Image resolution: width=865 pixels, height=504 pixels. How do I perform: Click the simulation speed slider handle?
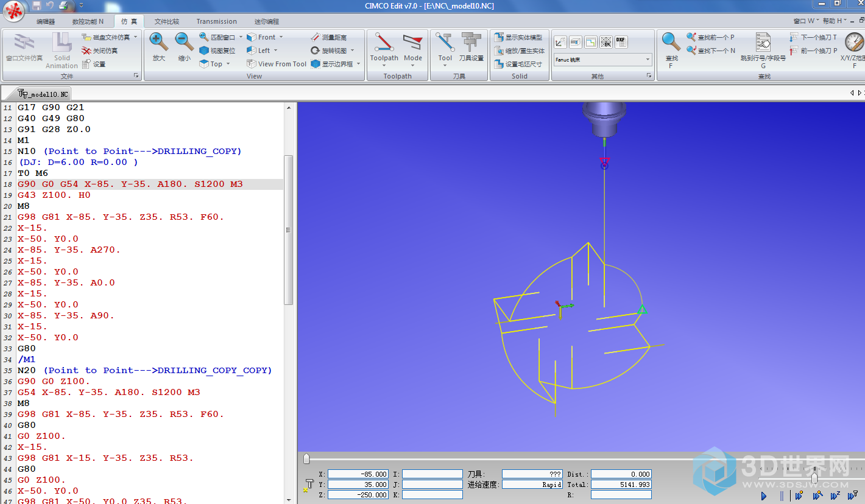[x=814, y=478]
